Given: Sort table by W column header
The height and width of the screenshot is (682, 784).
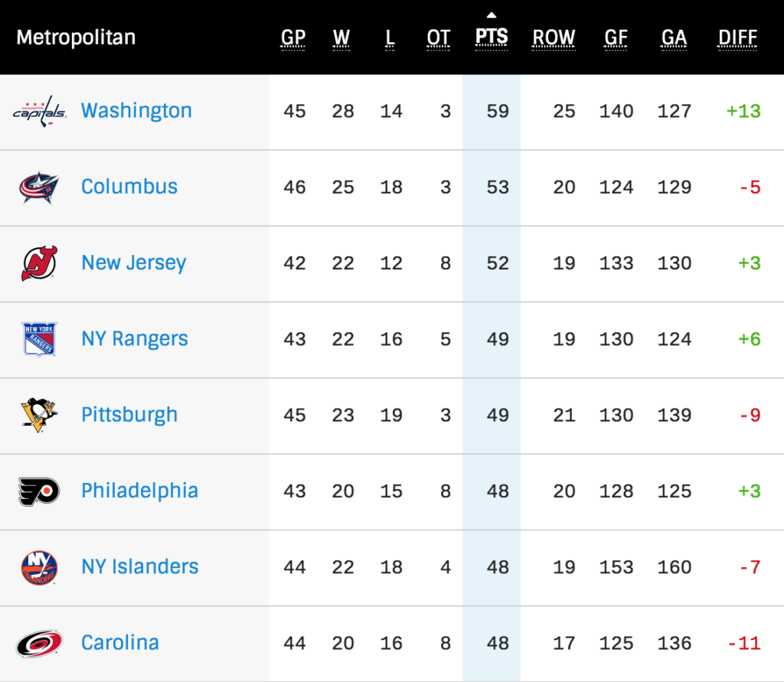Looking at the screenshot, I should (x=341, y=38).
